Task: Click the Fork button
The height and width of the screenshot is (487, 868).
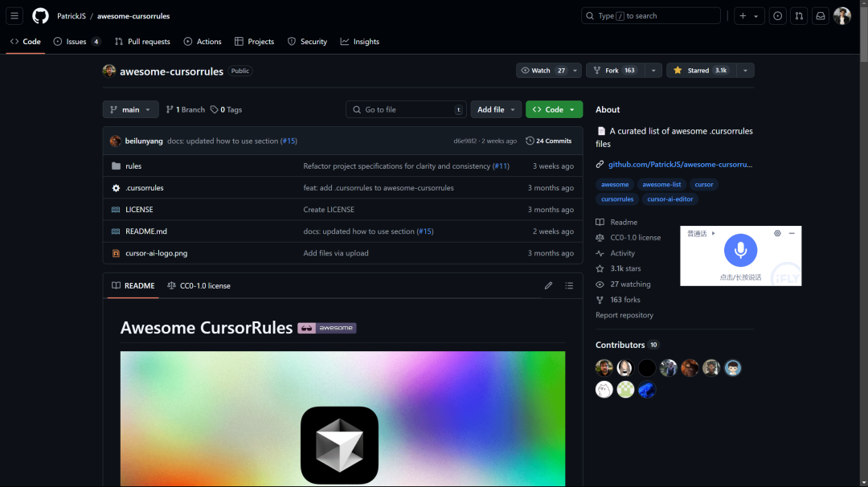Action: [x=615, y=70]
